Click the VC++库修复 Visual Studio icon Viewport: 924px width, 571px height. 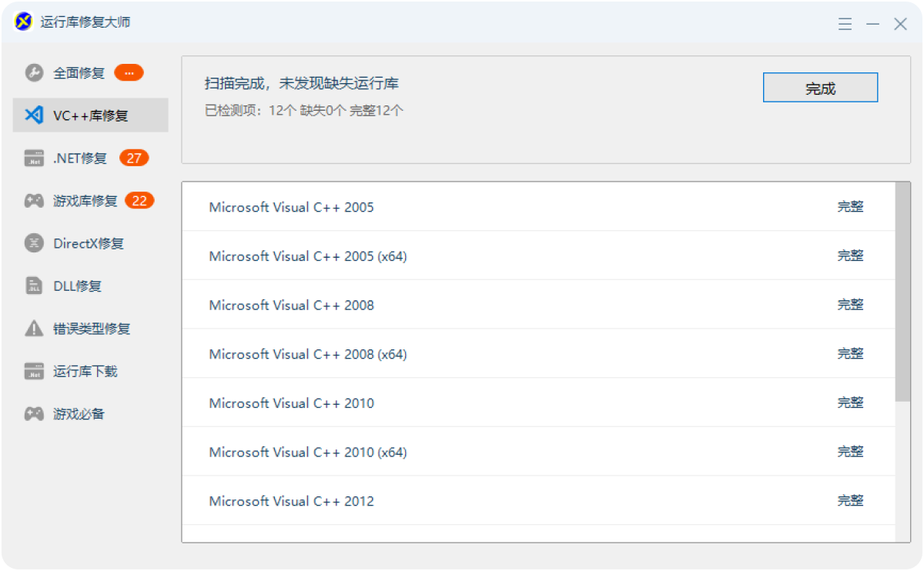[34, 115]
